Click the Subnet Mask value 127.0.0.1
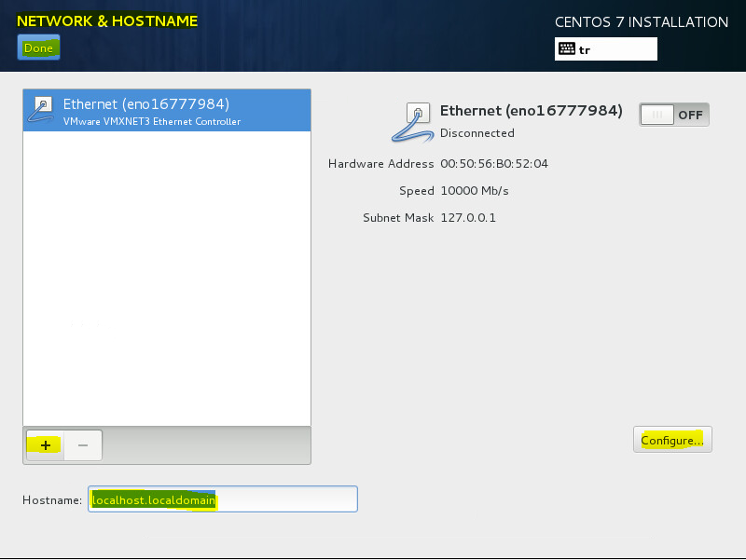The image size is (746, 560). [x=468, y=218]
